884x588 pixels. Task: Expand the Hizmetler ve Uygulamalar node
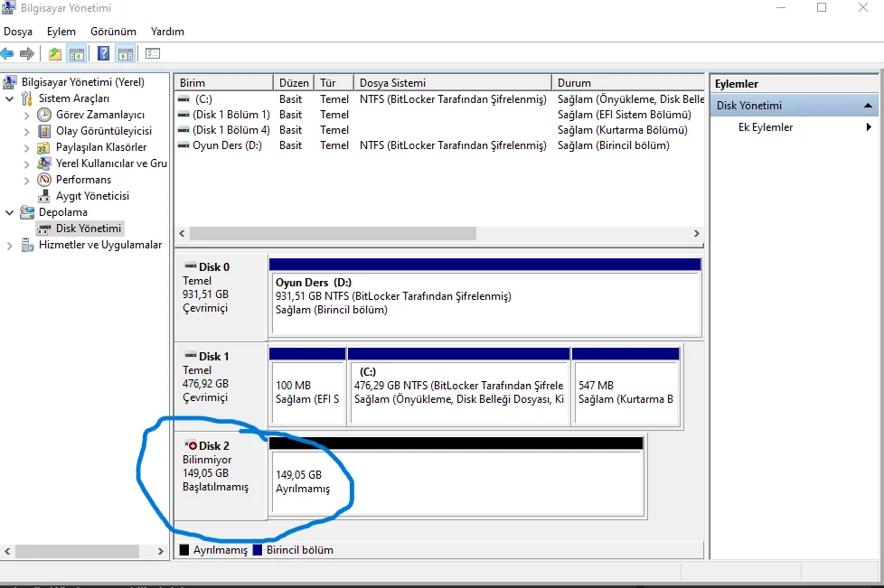(10, 246)
